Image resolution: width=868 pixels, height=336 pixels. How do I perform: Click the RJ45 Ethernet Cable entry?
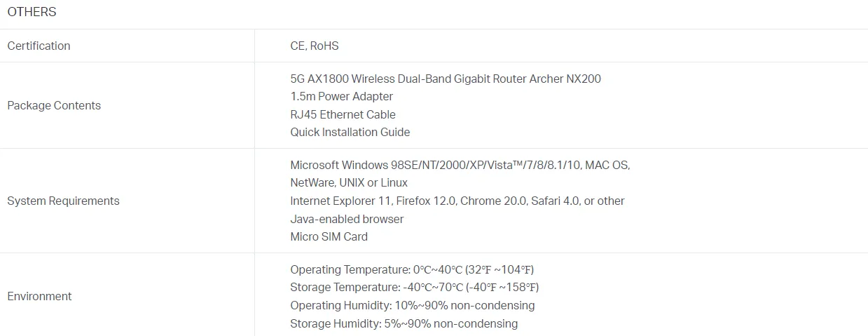pos(343,114)
